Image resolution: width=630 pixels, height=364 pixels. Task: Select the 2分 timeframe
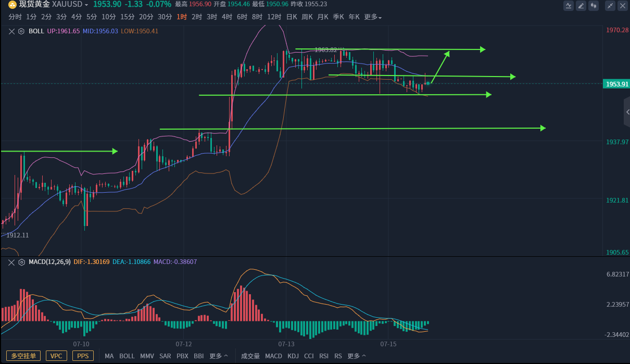[x=46, y=17]
